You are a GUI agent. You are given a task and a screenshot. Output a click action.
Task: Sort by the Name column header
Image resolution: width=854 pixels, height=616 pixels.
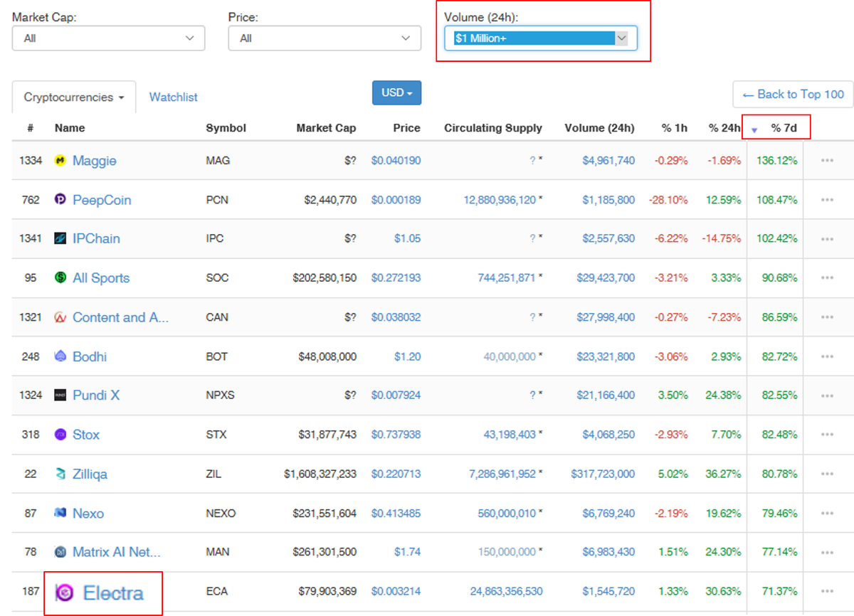70,128
